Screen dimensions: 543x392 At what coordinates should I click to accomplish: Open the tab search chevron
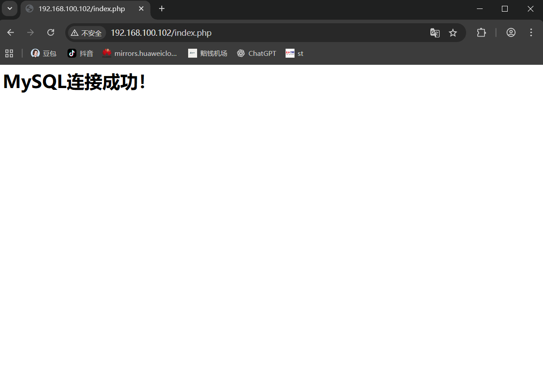coord(9,8)
